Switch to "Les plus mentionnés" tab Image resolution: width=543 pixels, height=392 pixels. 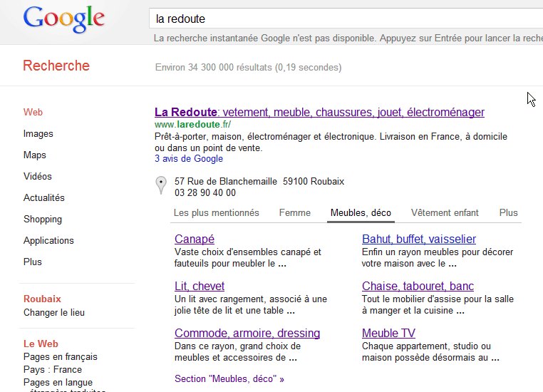217,212
